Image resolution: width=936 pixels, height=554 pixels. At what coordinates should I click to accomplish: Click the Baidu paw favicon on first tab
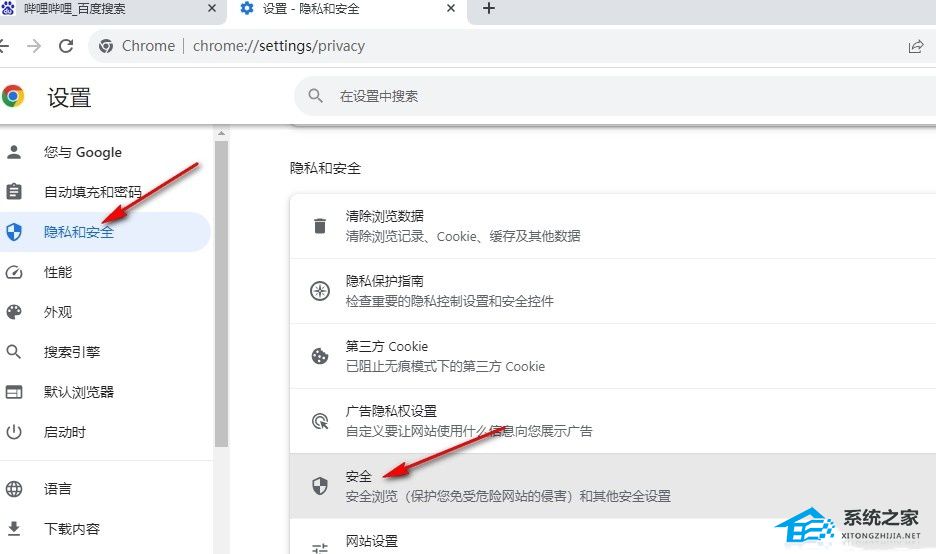(8, 8)
